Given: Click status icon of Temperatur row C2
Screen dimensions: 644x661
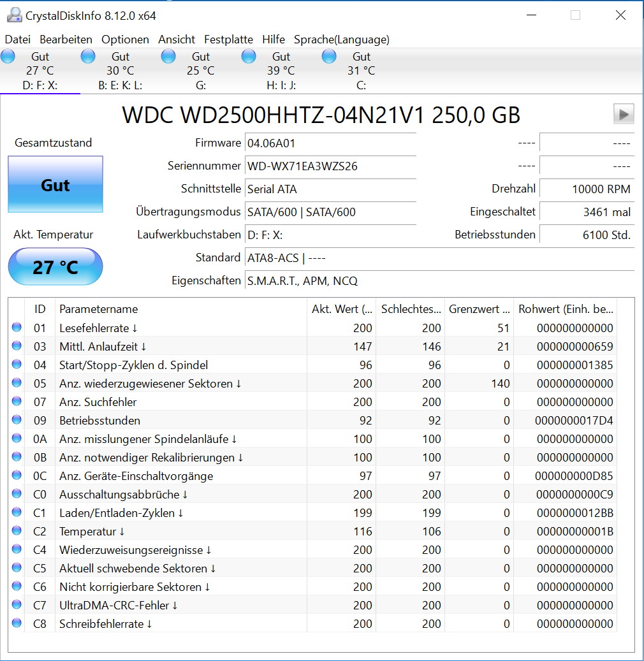Looking at the screenshot, I should [x=17, y=531].
